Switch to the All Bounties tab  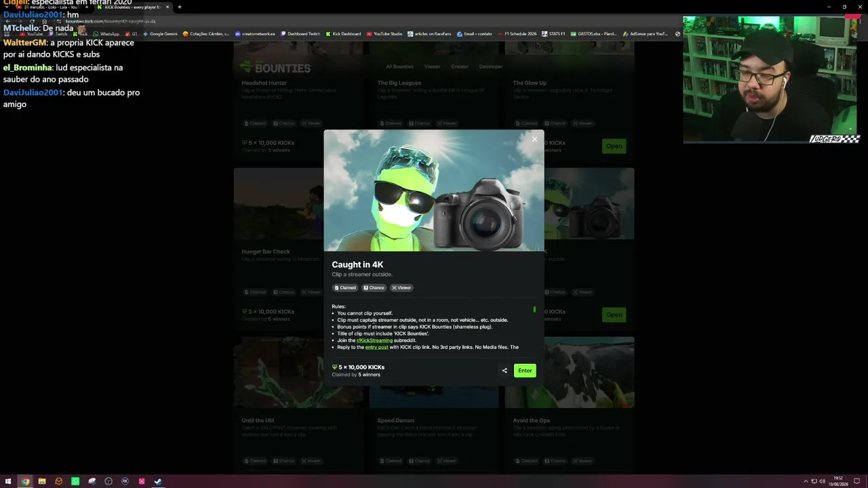point(399,66)
